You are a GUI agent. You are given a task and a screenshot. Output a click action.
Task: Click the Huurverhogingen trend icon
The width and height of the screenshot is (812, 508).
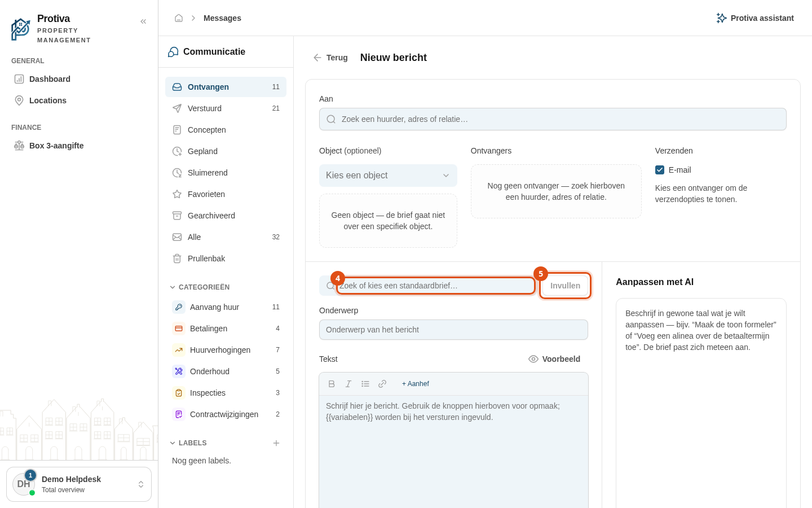(179, 350)
